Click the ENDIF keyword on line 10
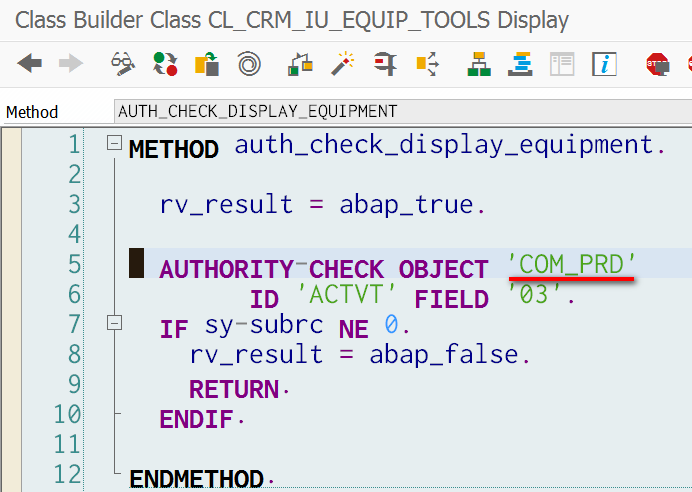The image size is (692, 492). point(196,419)
